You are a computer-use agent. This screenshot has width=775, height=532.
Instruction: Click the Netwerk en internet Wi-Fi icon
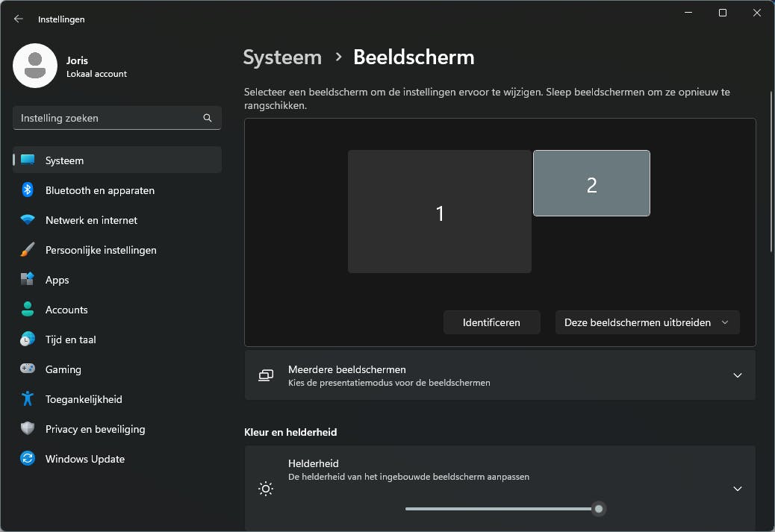coord(28,220)
